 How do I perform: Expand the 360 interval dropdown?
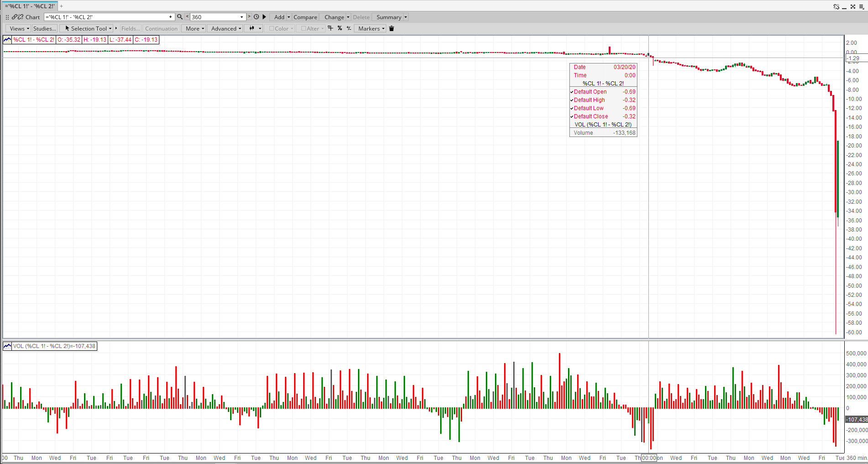242,17
